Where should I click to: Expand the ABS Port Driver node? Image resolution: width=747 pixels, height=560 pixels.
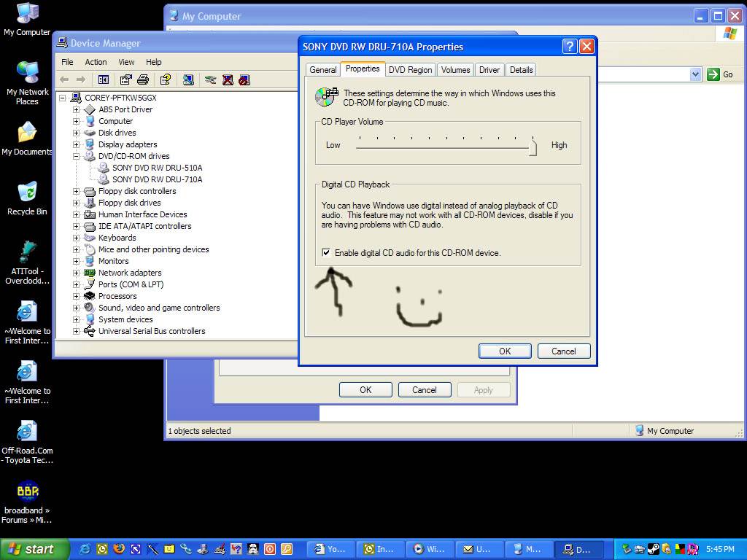tap(76, 109)
